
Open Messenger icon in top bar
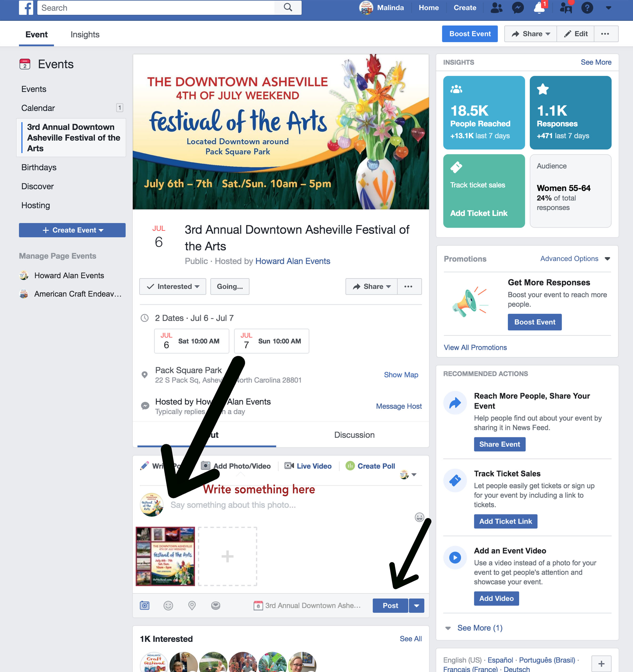click(x=518, y=7)
